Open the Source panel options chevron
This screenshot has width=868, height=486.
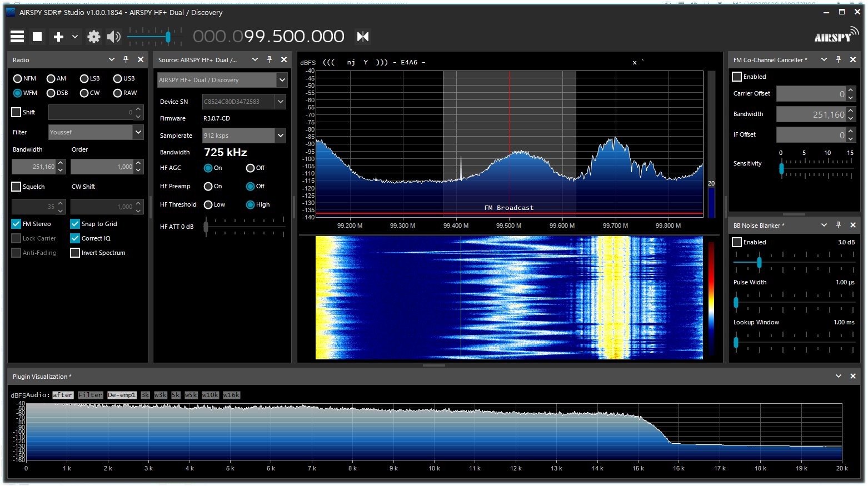click(x=255, y=59)
